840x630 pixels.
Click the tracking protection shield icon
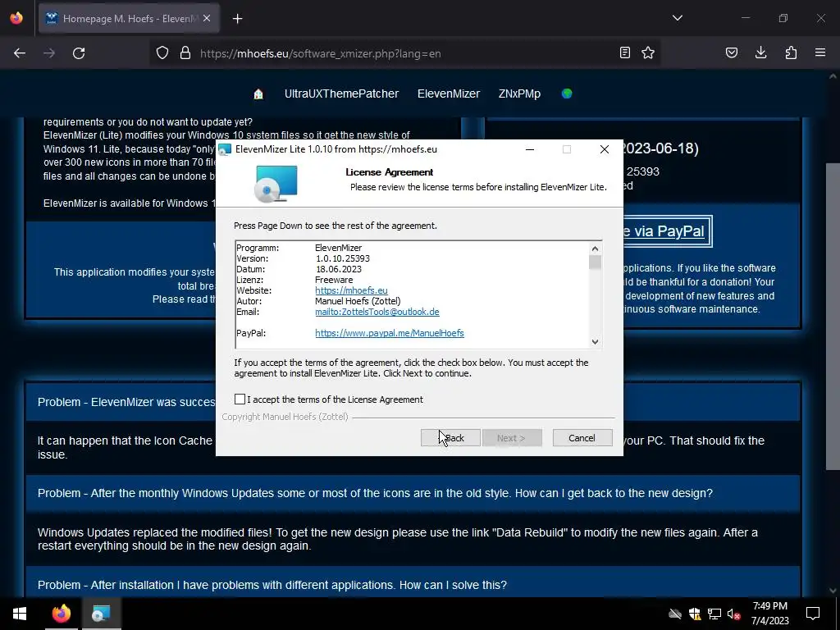pos(162,53)
